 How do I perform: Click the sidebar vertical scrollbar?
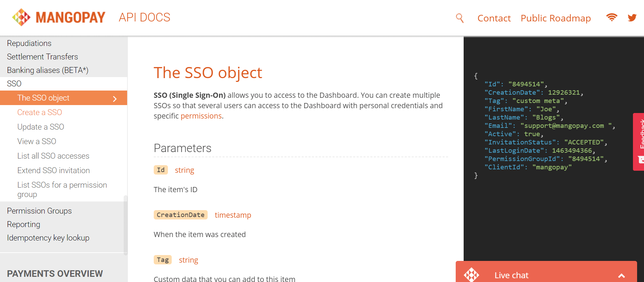pos(125,225)
